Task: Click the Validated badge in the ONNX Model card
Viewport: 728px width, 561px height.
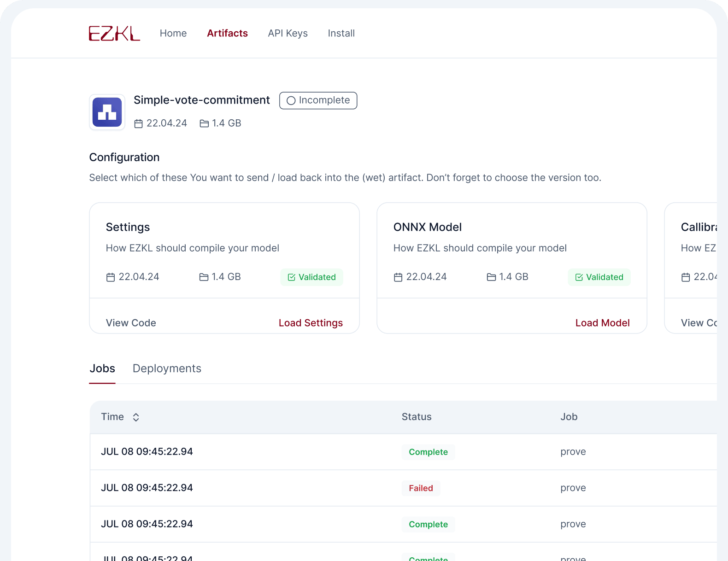Action: click(599, 277)
